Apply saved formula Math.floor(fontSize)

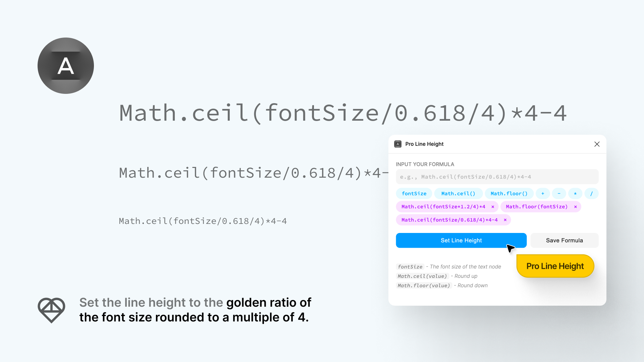click(x=537, y=207)
